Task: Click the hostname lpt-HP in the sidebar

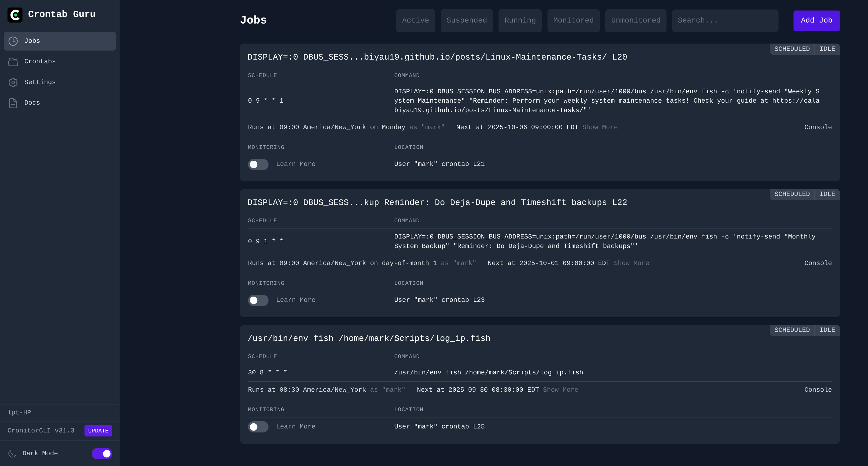Action: coord(19,413)
